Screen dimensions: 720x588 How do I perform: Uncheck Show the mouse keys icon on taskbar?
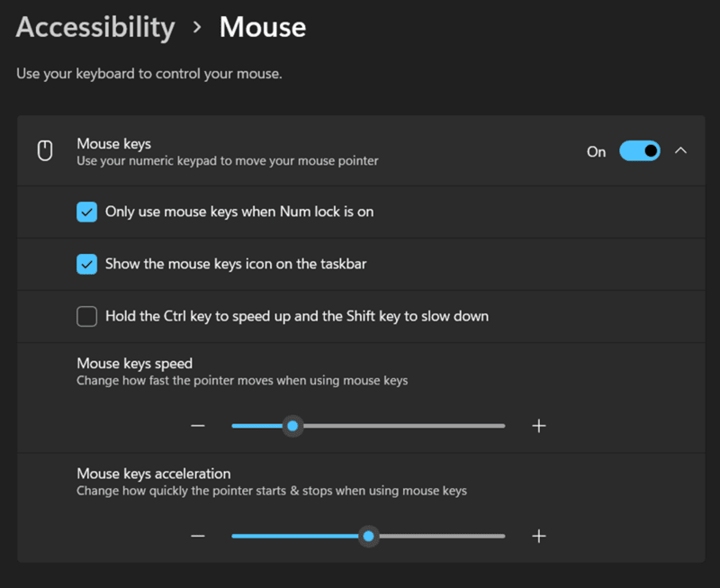[87, 264]
